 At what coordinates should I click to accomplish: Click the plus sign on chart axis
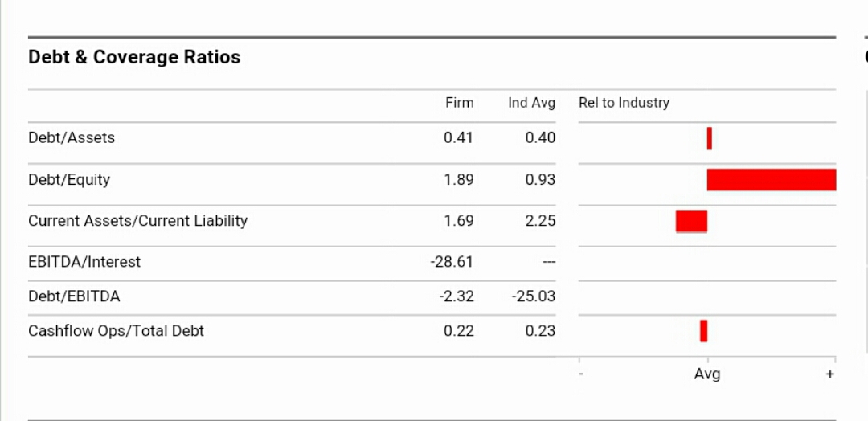coord(830,374)
